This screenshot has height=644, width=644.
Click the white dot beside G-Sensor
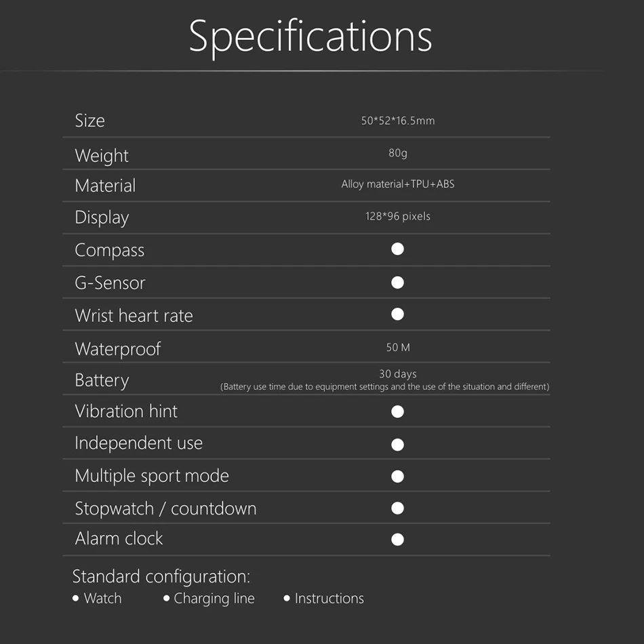398,282
